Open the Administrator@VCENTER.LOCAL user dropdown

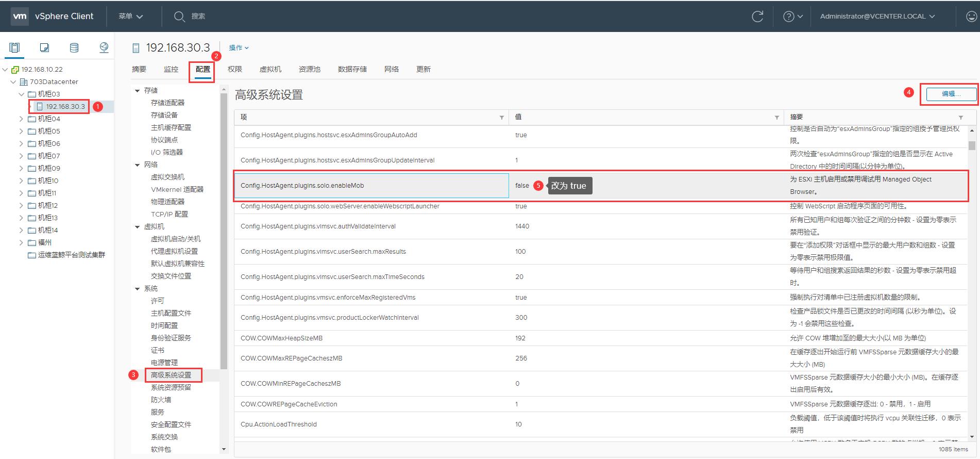[877, 17]
